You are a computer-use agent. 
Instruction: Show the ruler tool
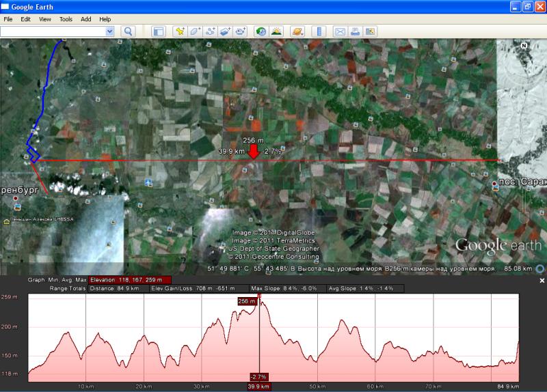(x=319, y=31)
